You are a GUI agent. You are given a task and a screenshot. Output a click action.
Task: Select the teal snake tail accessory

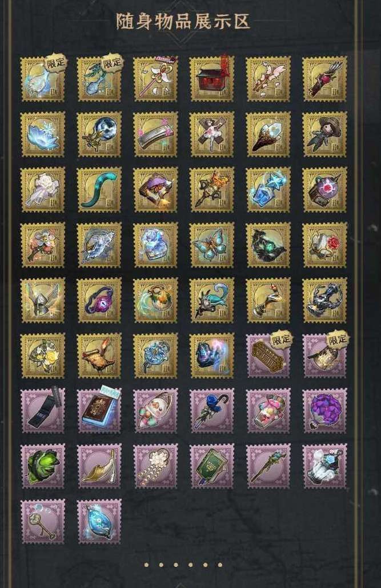coord(99,190)
